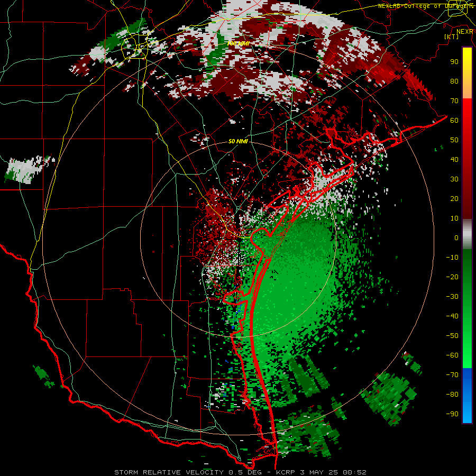
Task: Click the "50 NMI" range ring label
Action: click(x=239, y=141)
